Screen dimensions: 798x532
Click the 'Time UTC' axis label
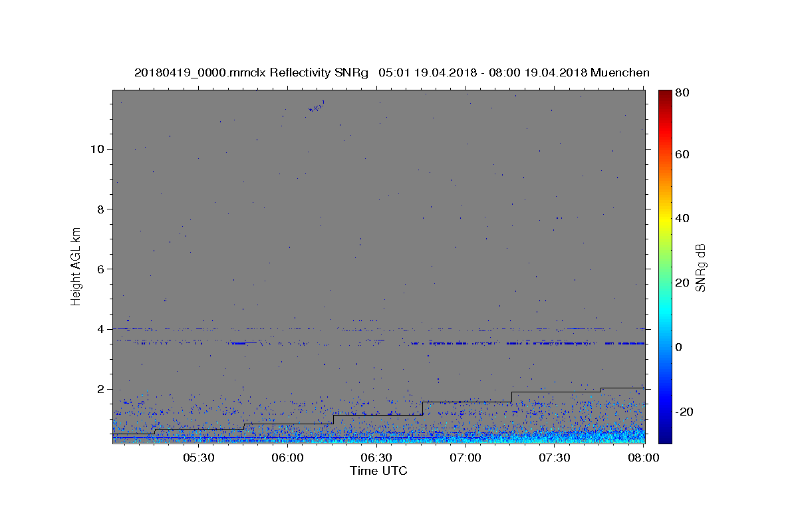click(378, 471)
